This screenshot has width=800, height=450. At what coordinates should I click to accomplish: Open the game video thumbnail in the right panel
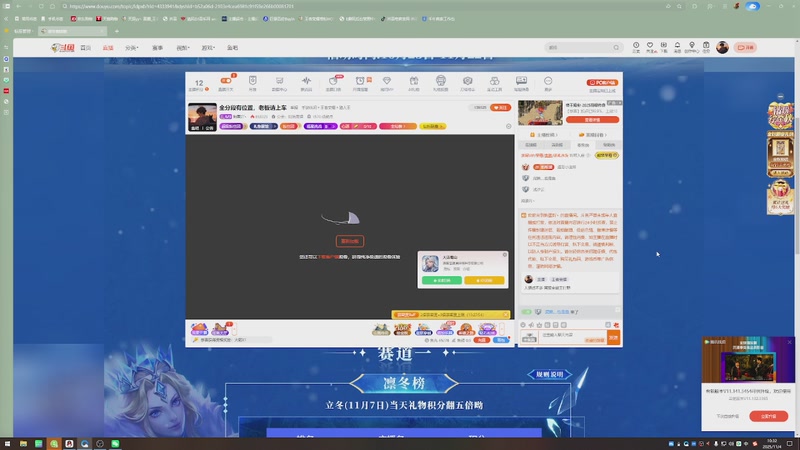click(540, 113)
